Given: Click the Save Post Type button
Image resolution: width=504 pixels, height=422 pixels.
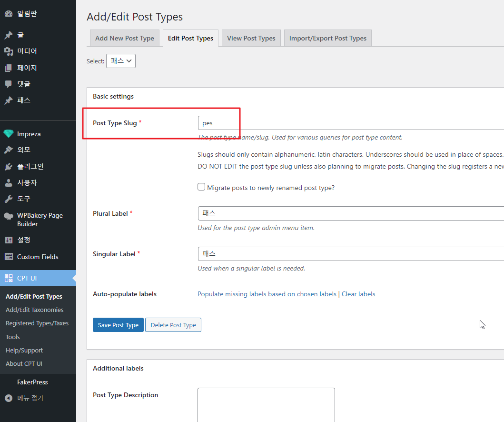Looking at the screenshot, I should tap(118, 325).
